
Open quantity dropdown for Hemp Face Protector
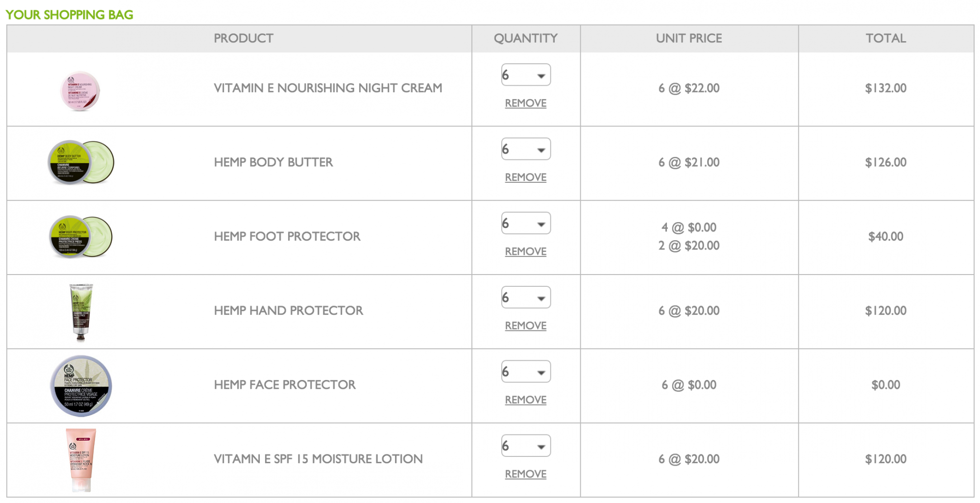526,372
